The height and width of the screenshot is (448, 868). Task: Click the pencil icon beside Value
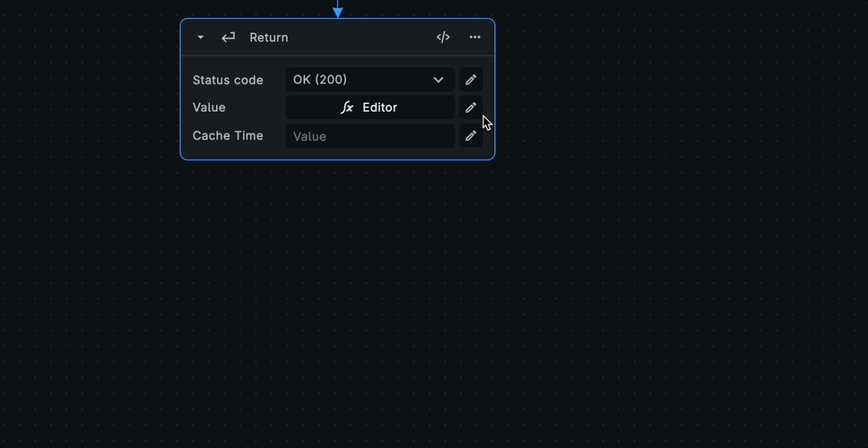471,108
